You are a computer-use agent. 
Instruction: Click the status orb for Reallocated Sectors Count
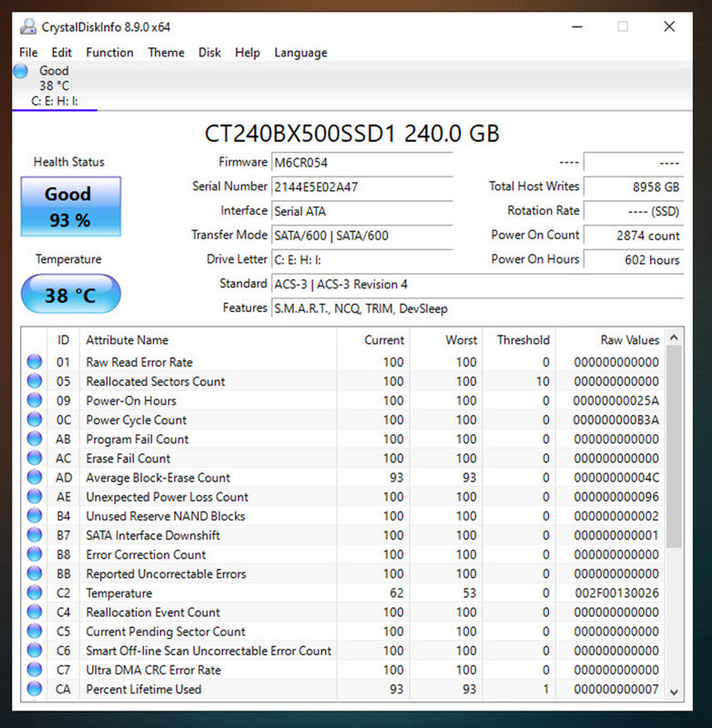35,380
